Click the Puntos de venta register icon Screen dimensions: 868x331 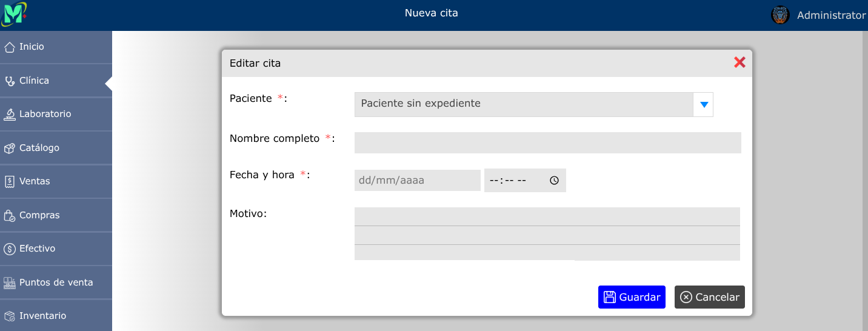9,283
